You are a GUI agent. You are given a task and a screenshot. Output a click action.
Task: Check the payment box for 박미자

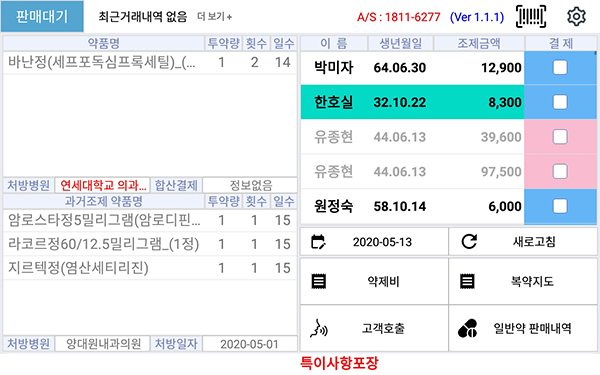click(x=560, y=68)
